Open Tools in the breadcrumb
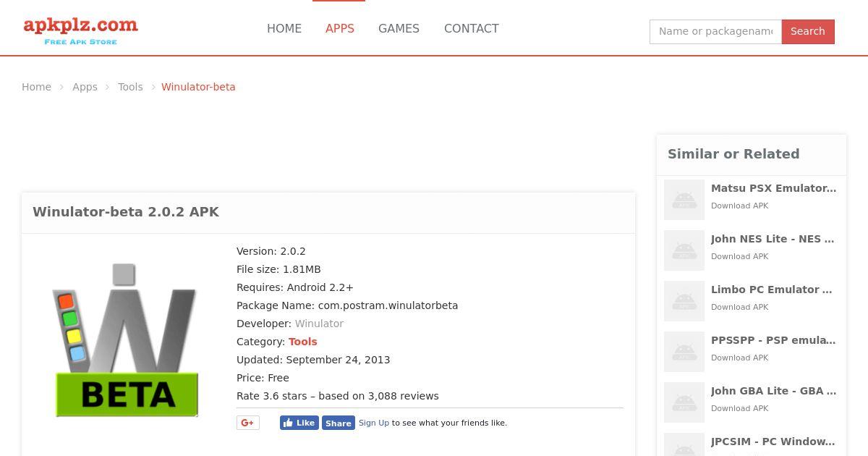868x456 pixels. tap(130, 87)
